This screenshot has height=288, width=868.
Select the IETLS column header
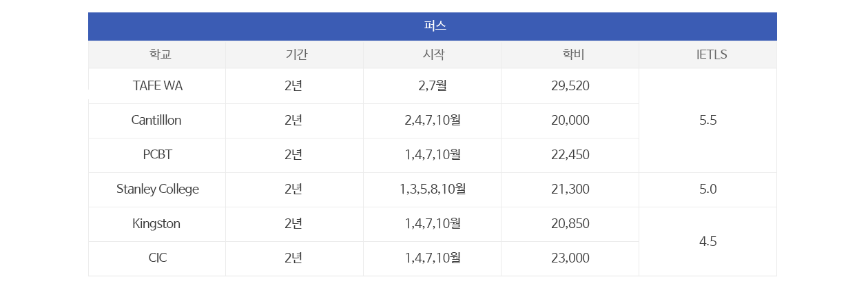[x=708, y=55]
